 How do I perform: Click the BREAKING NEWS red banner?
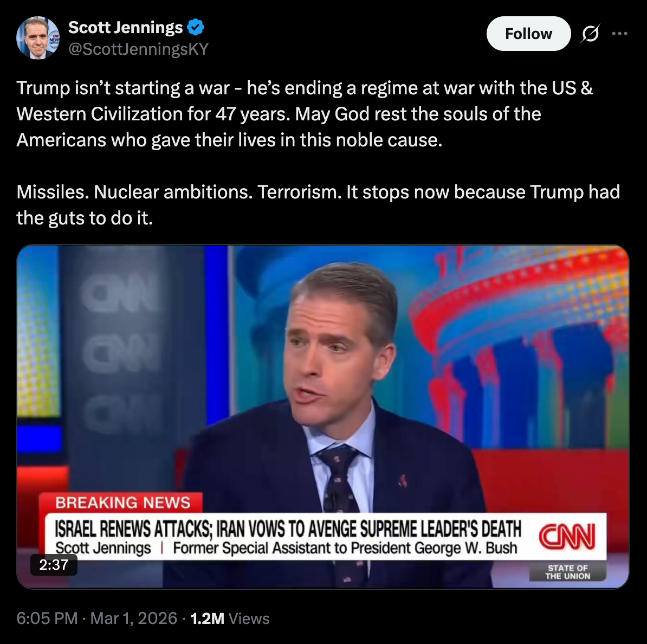click(x=121, y=503)
